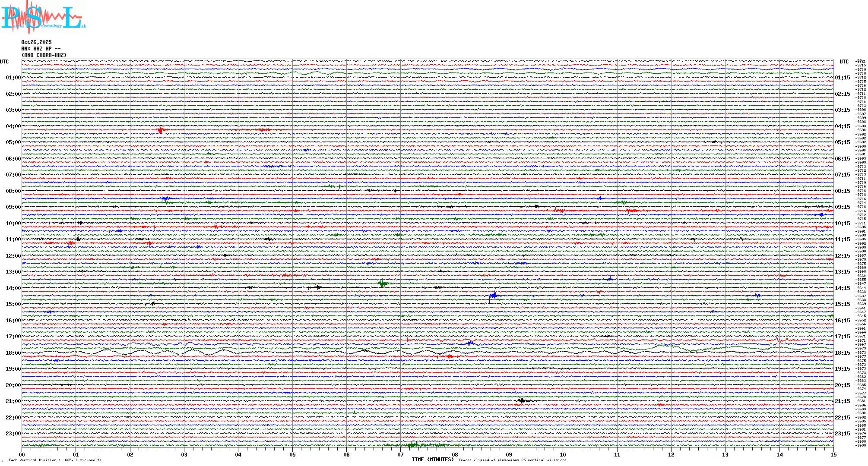Select the 04:00 hour label on left axis
The height and width of the screenshot is (466, 868).
tap(13, 126)
